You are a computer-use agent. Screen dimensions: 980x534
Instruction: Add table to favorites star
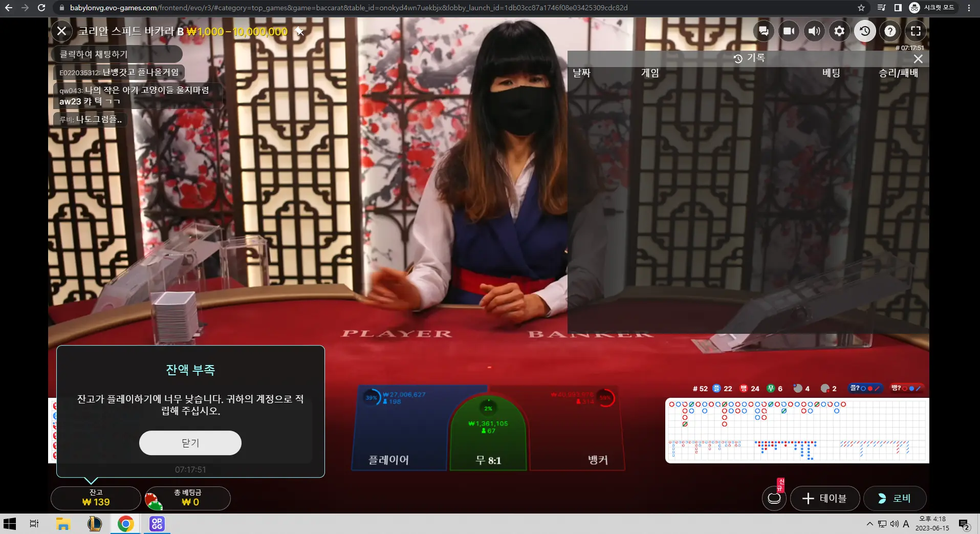[x=300, y=32]
